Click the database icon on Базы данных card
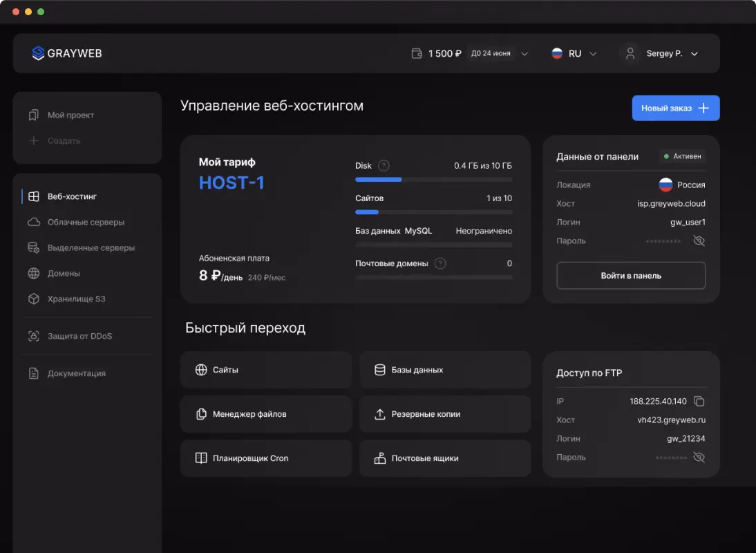This screenshot has height=553, width=756. point(380,370)
